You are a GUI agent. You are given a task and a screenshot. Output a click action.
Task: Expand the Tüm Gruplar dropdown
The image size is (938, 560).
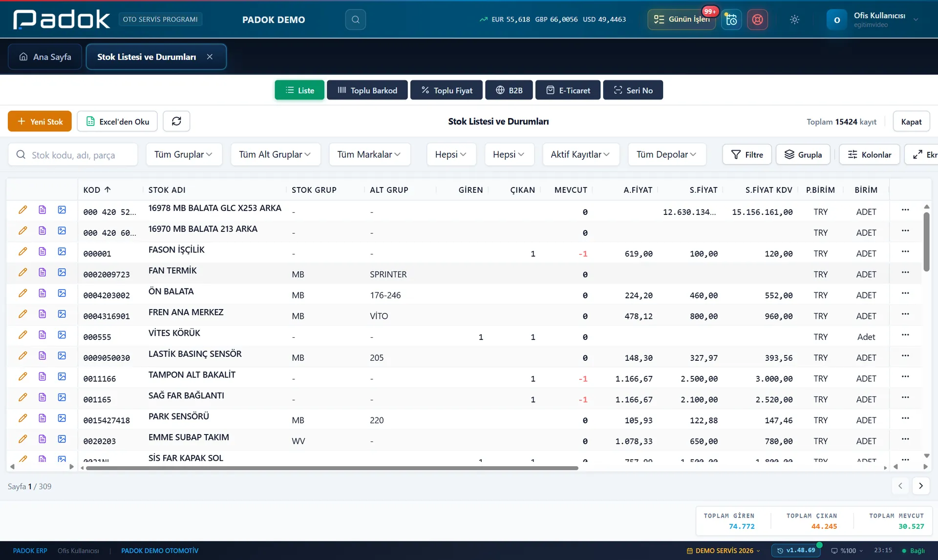pos(184,154)
